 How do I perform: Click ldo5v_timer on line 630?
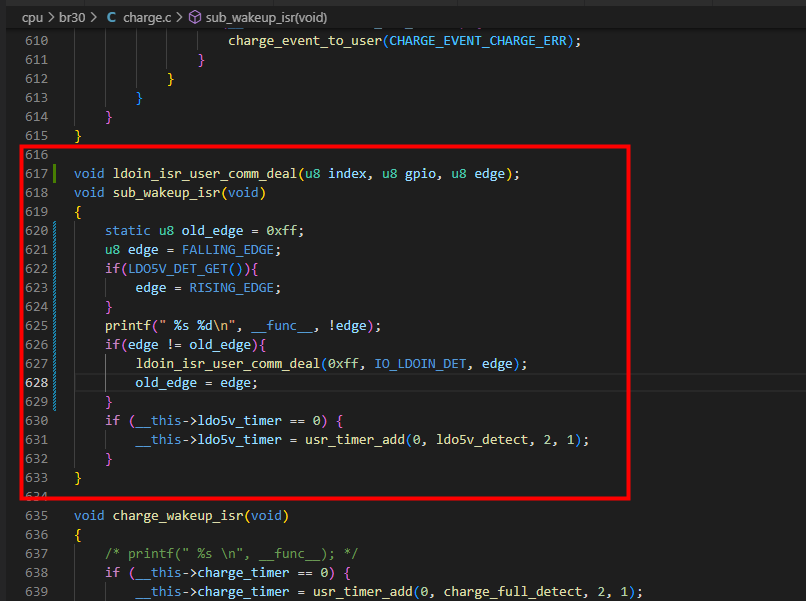240,421
